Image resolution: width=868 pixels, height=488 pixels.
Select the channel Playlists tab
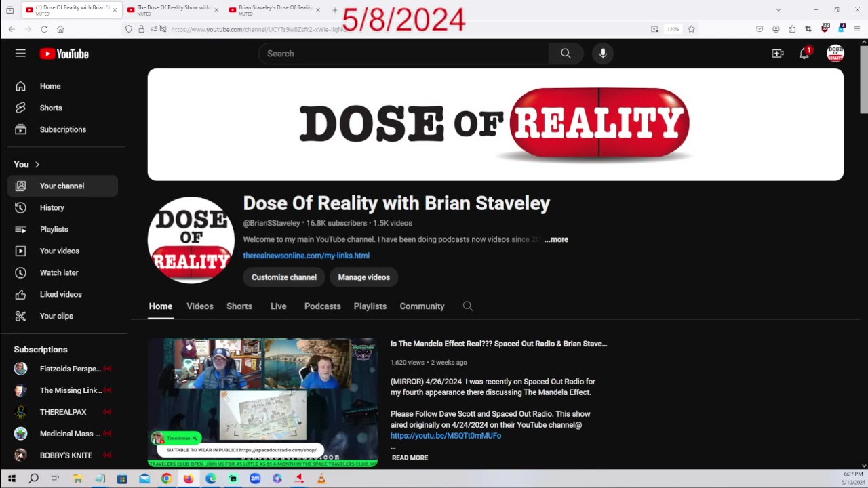(370, 306)
